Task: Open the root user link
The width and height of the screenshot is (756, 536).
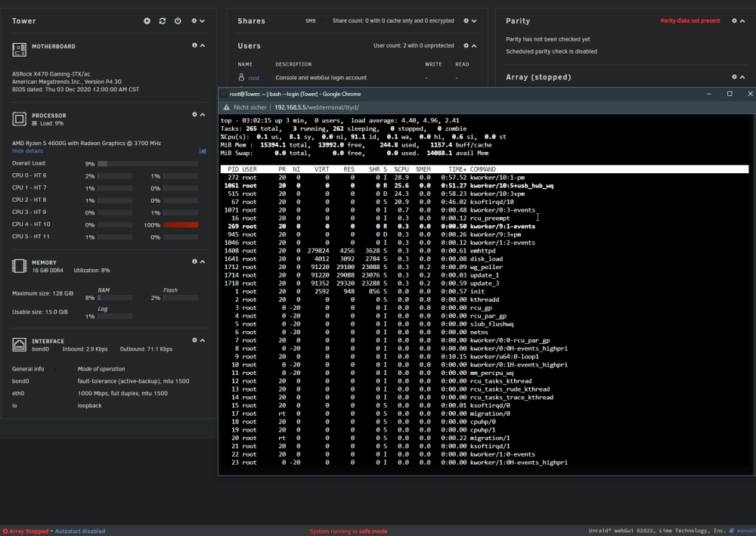Action: (253, 78)
